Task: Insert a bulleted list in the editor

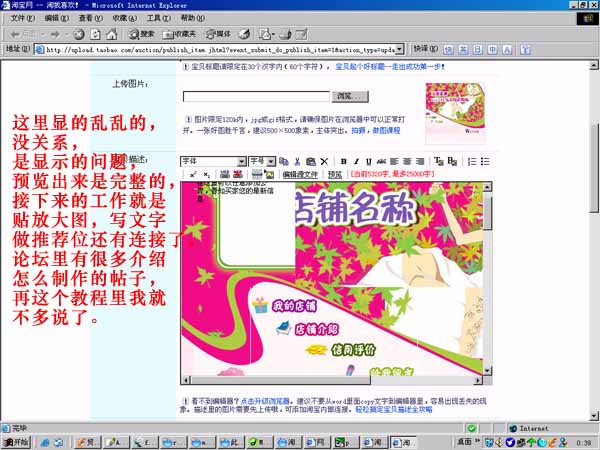Action: click(485, 161)
